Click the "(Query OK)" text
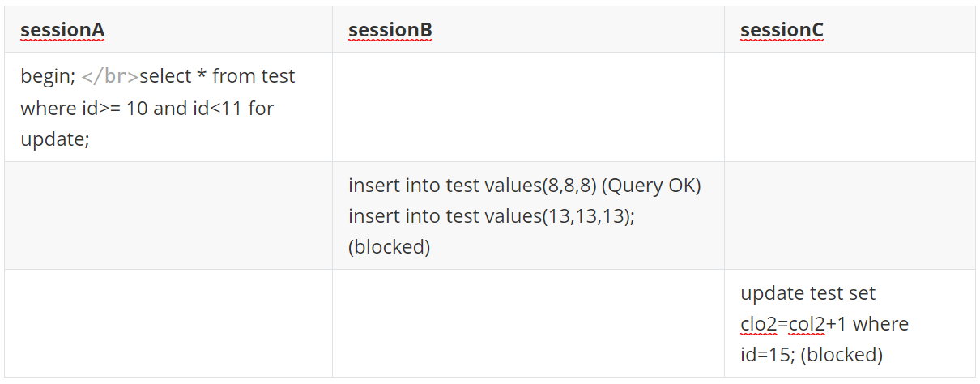The image size is (980, 384). pyautogui.click(x=652, y=186)
